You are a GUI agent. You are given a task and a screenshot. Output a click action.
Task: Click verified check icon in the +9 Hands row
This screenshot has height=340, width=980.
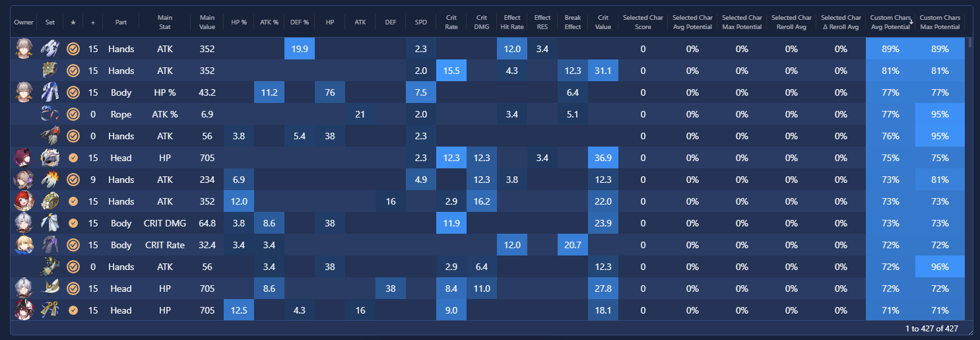[73, 180]
